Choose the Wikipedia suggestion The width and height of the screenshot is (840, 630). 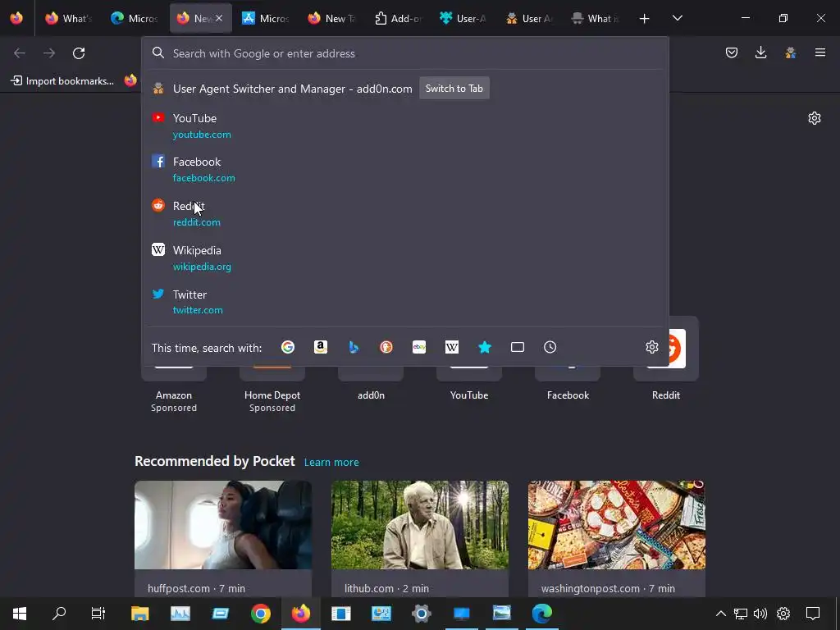(x=405, y=258)
